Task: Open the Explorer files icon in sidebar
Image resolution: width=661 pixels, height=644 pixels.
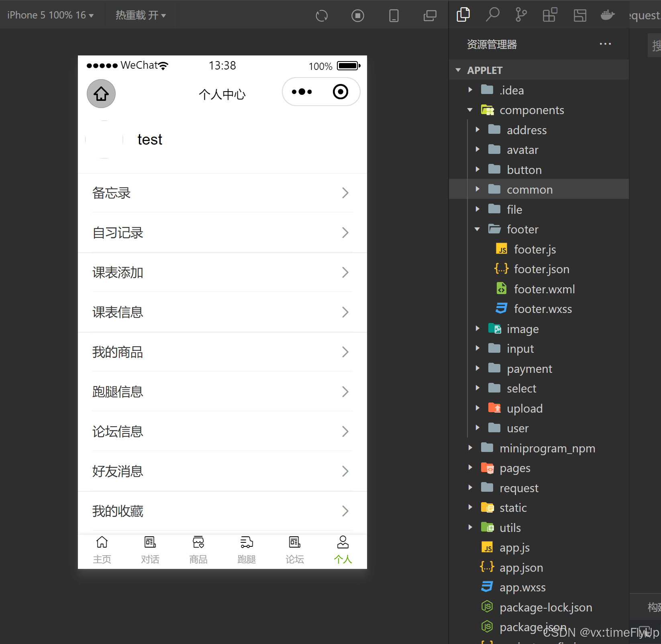Action: pos(463,15)
